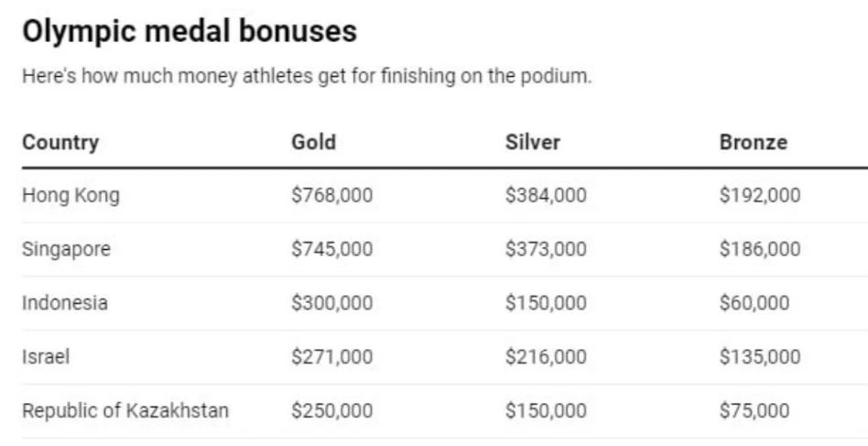Click Singapore's $745,000 gold amount
Image resolution: width=868 pixels, height=446 pixels.
331,249
